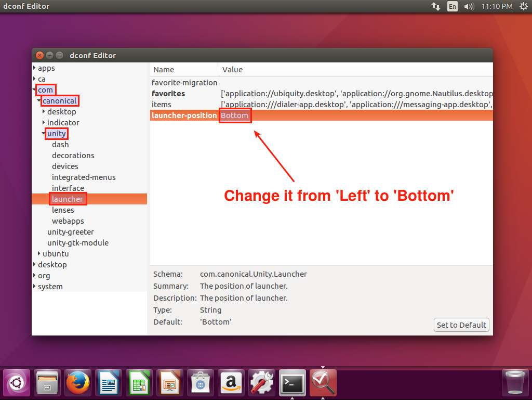The height and width of the screenshot is (400, 532).
Task: Select the integrated-menus folder
Action: pyautogui.click(x=84, y=177)
